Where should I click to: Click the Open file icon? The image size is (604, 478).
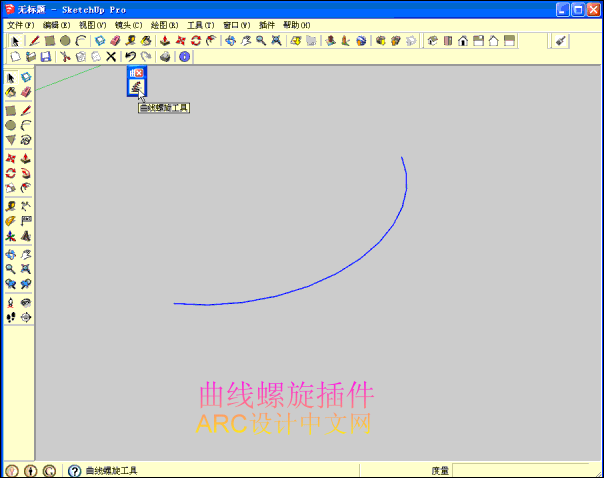(x=30, y=57)
